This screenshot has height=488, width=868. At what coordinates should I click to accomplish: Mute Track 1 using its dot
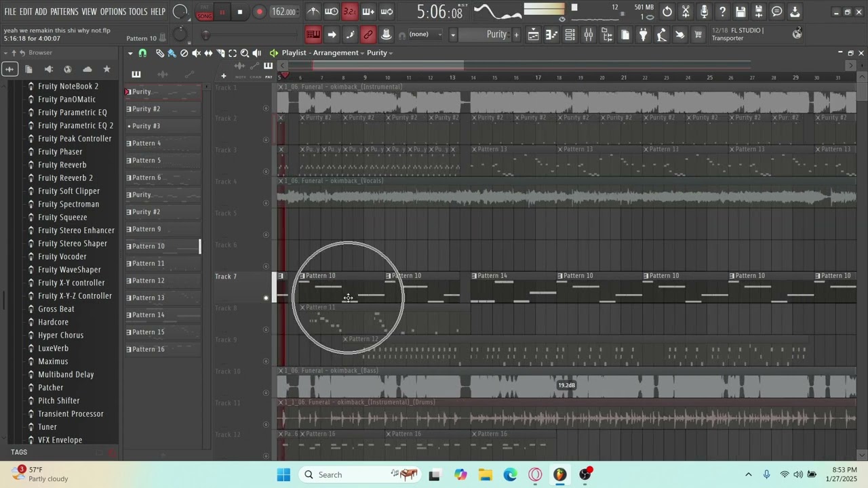(266, 108)
